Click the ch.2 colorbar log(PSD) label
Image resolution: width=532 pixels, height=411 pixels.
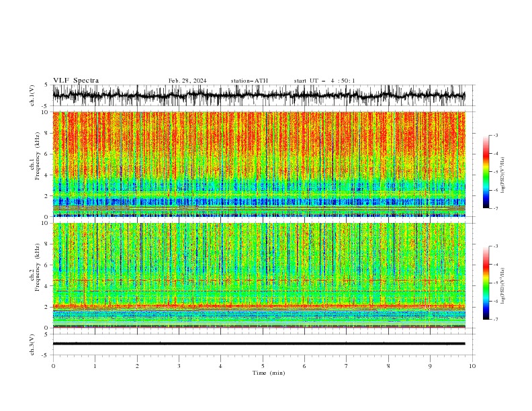(503, 286)
